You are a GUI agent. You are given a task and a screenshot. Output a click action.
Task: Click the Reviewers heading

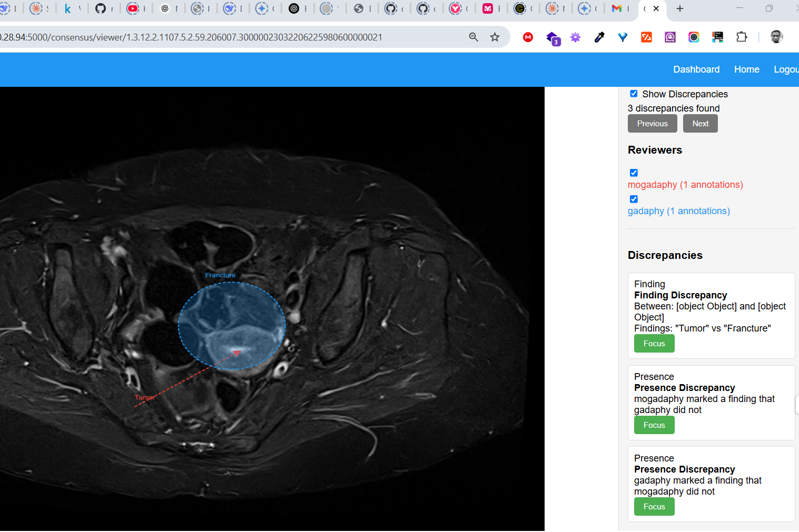coord(655,150)
